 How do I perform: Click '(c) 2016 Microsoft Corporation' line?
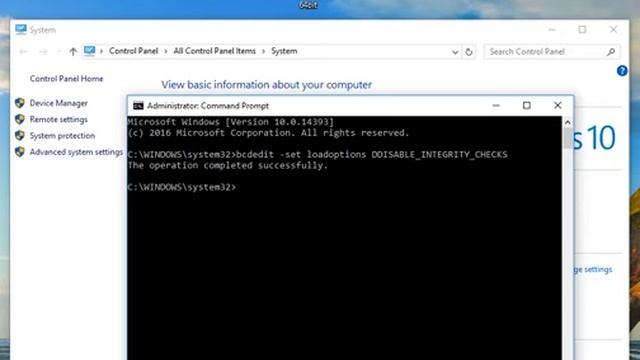pos(268,133)
